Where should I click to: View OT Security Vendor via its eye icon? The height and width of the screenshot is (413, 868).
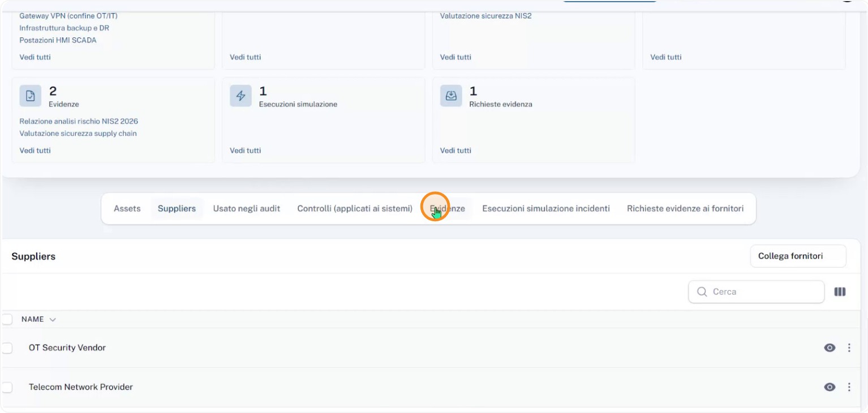pos(830,348)
